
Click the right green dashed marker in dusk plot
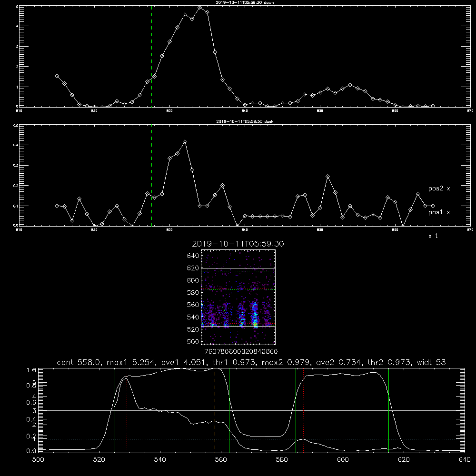click(x=263, y=176)
